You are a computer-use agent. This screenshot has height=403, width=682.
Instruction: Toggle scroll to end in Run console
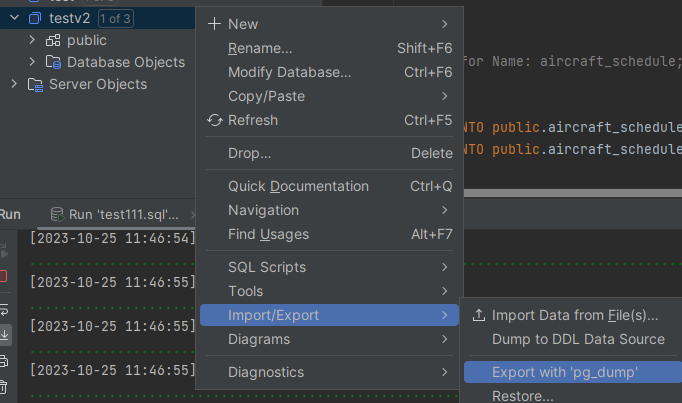[4, 335]
